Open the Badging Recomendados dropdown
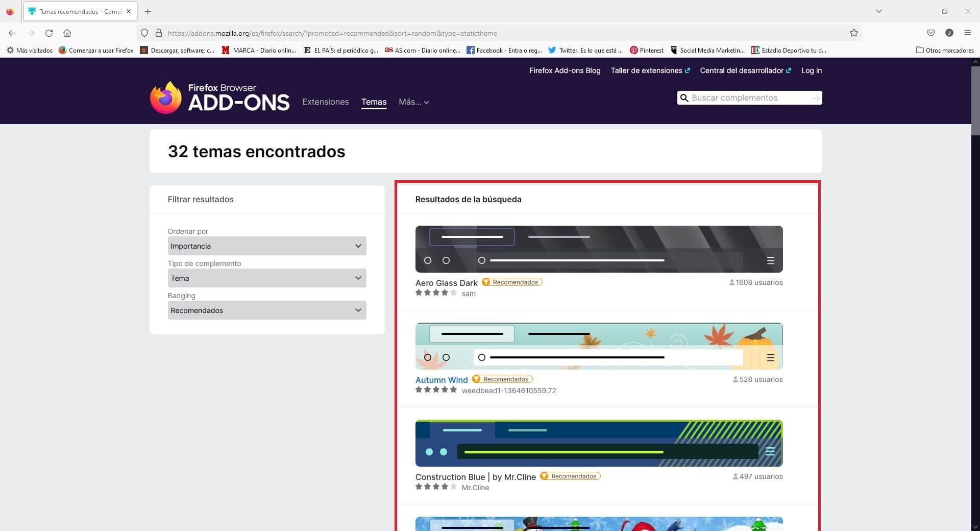This screenshot has height=531, width=980. (x=267, y=310)
